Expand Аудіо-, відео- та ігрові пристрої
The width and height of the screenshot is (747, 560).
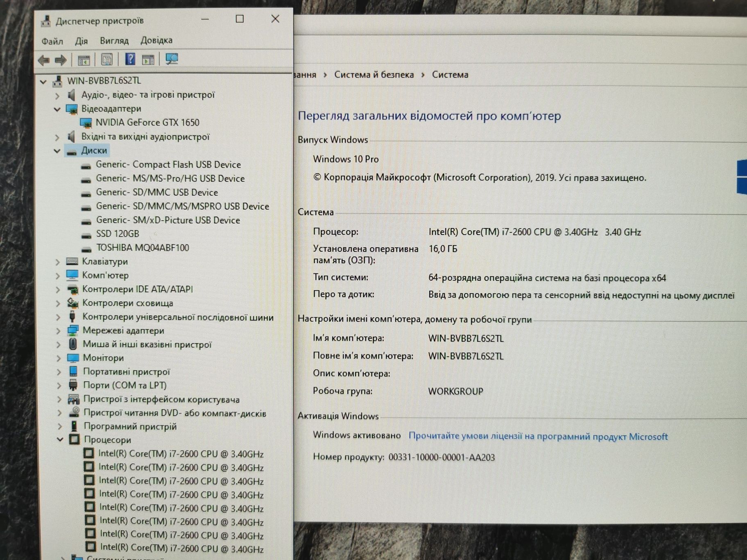(57, 96)
